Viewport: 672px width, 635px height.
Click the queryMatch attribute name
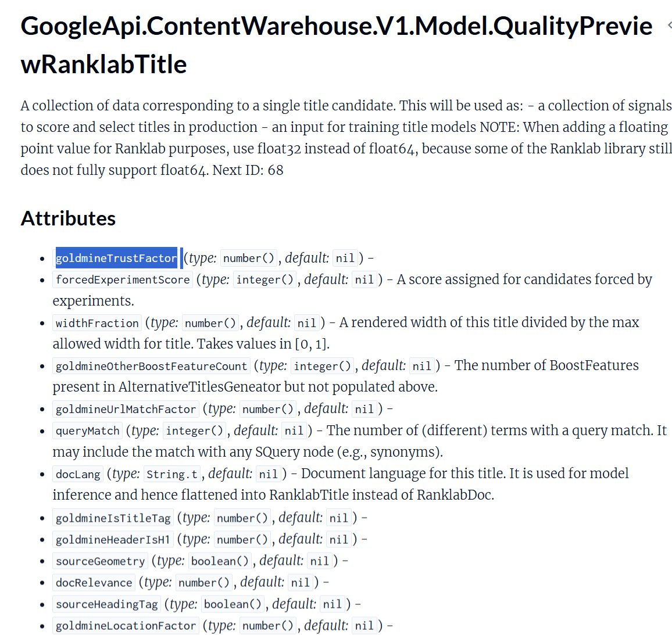(x=87, y=430)
